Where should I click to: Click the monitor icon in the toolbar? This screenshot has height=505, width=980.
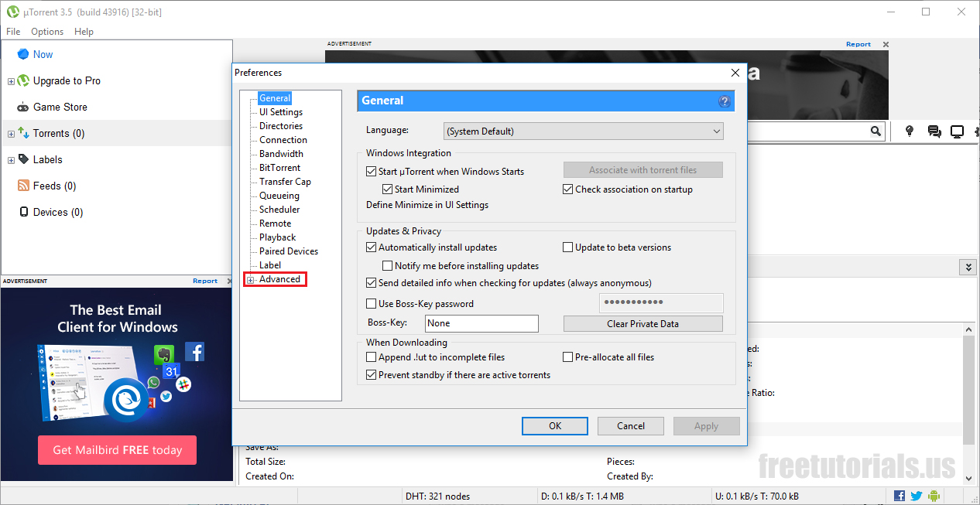point(957,131)
